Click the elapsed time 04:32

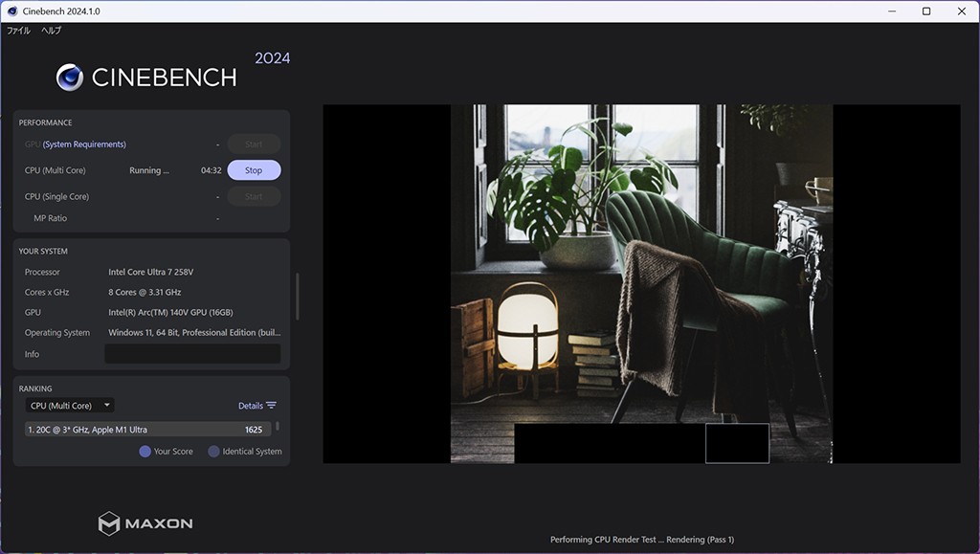pos(212,170)
